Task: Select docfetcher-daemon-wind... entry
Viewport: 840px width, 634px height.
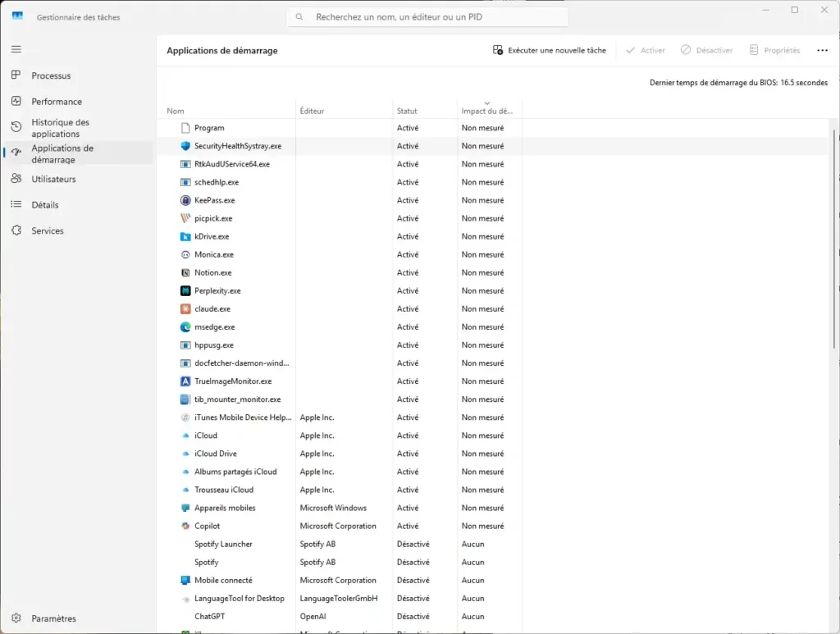Action: coord(493,363)
